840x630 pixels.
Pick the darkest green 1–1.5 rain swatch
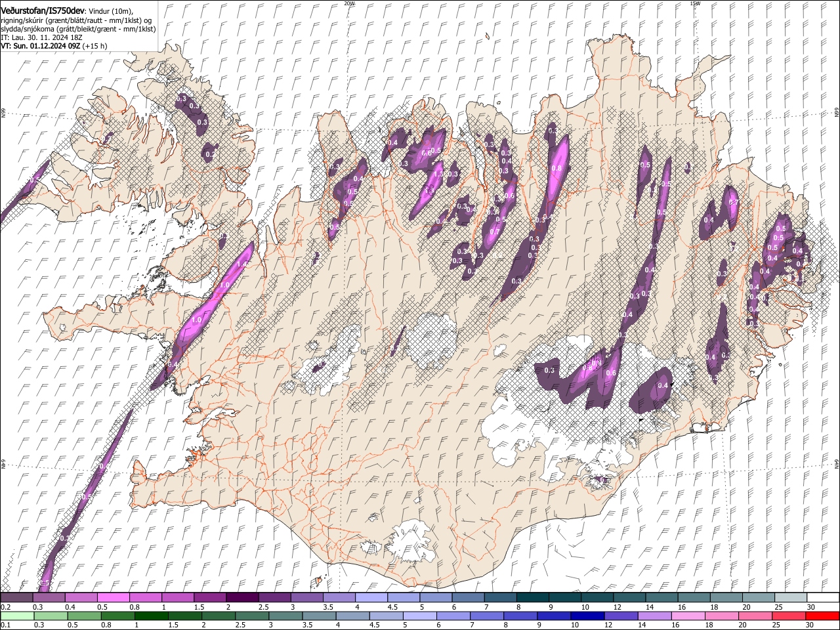pyautogui.click(x=151, y=616)
